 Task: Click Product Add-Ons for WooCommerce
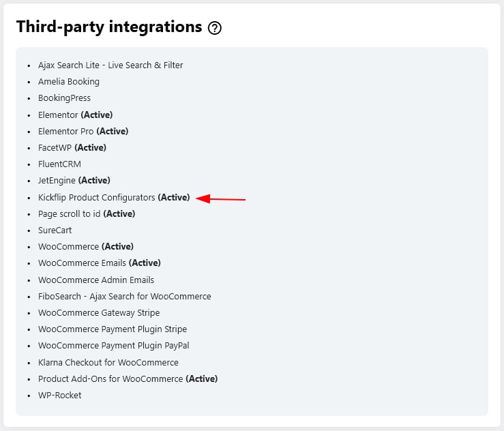[128, 379]
